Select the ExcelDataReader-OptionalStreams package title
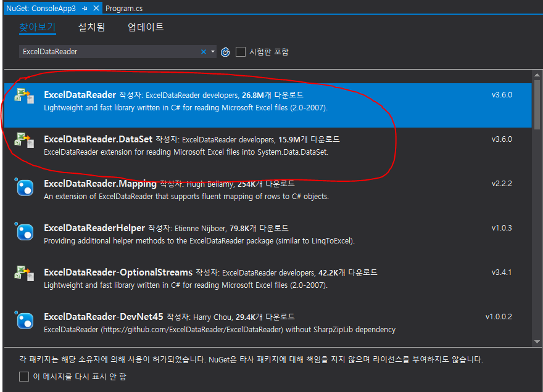The width and height of the screenshot is (543, 392). point(118,272)
